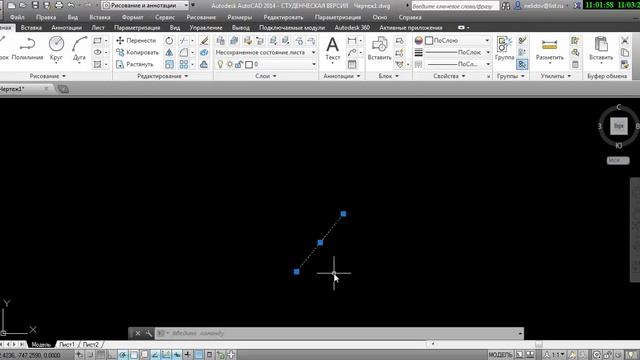The image size is (640, 360).
Task: Click the Scale tool icon
Action: (x=169, y=64)
